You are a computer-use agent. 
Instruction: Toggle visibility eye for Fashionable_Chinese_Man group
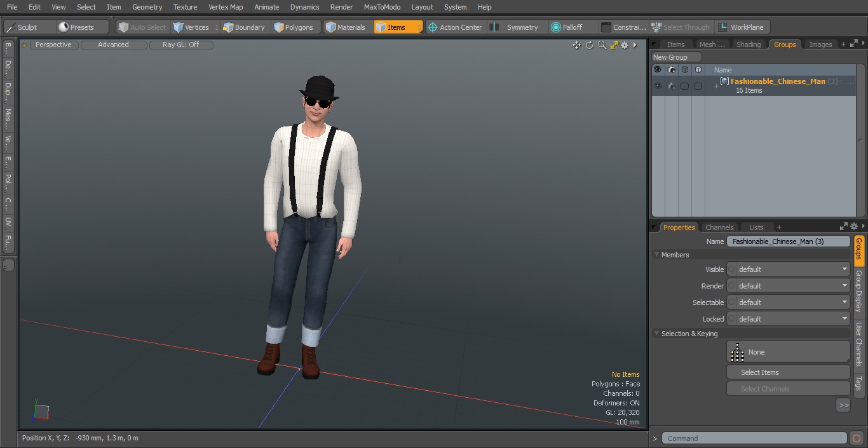pos(658,86)
